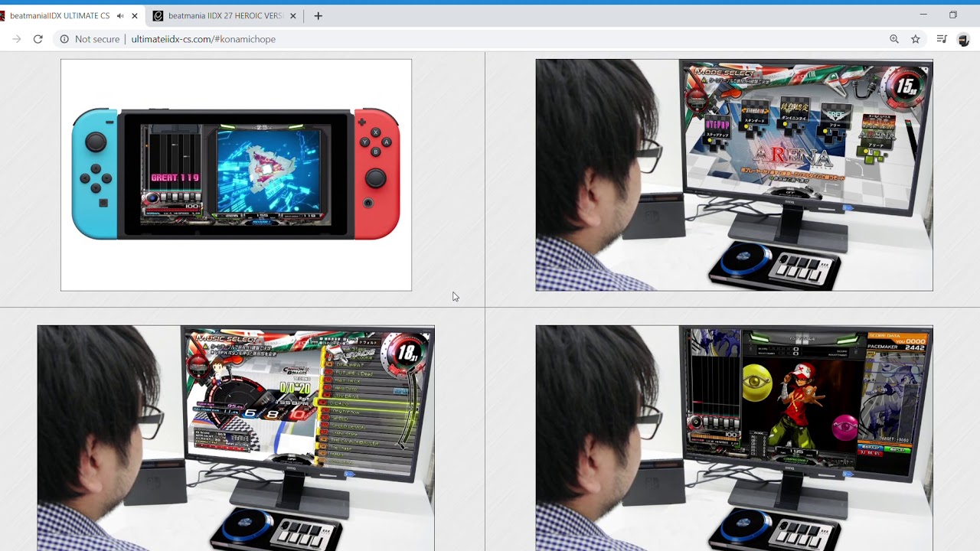Open the Chrome profile avatar

click(x=964, y=39)
